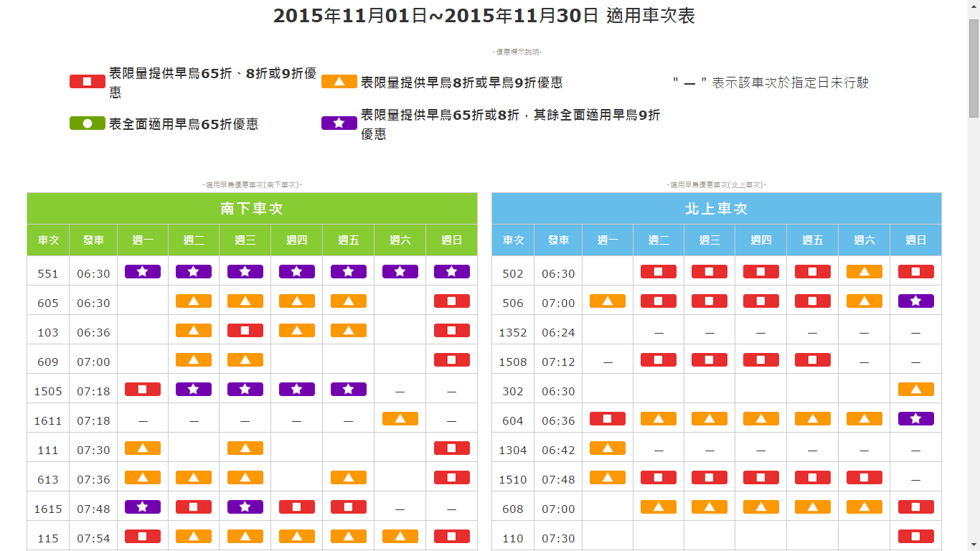Click the 北上車次 blue table header
Screen dimensions: 980x551
(x=716, y=209)
